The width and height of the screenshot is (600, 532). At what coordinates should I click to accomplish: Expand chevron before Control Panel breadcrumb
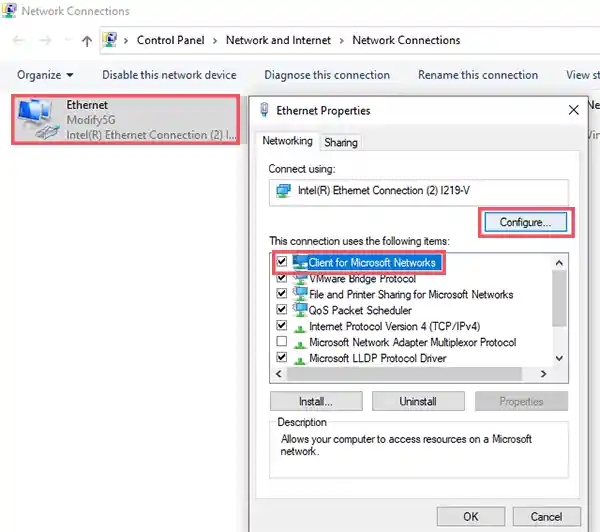126,41
